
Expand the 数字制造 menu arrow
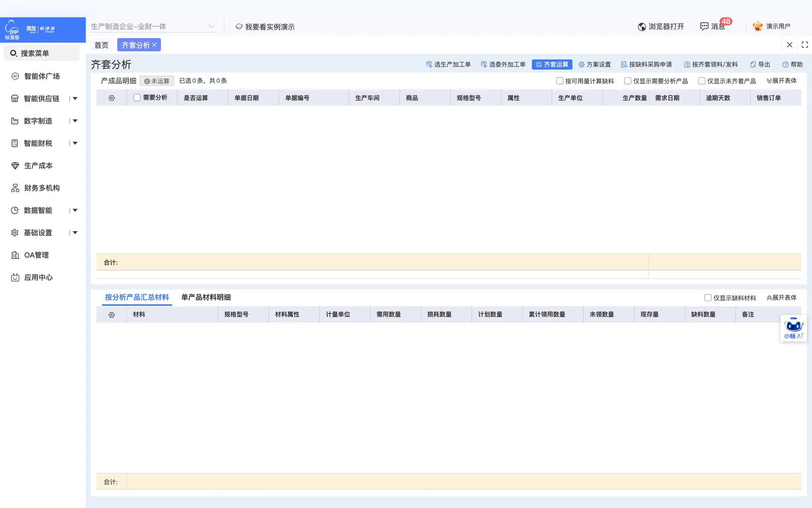click(75, 121)
